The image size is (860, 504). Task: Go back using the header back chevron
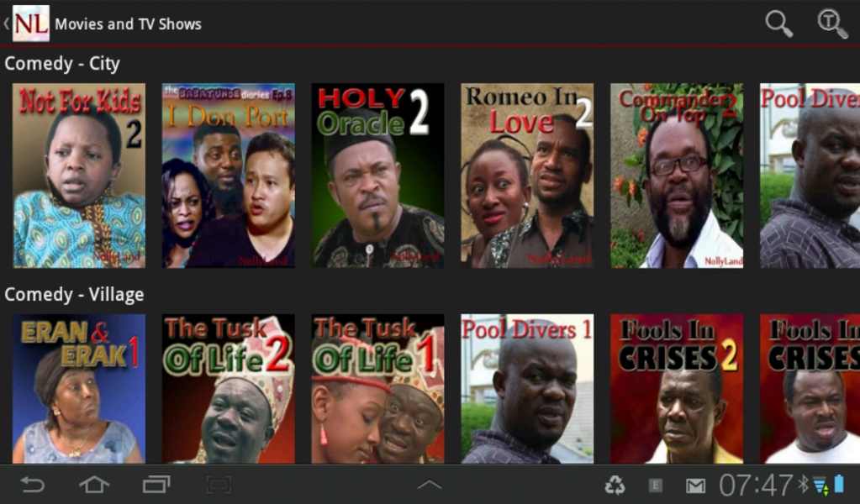6,24
